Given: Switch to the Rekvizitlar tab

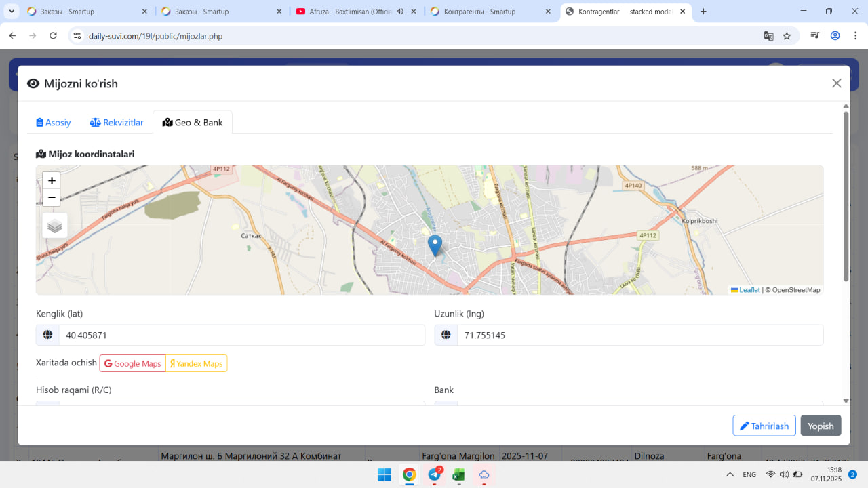Looking at the screenshot, I should click(117, 123).
